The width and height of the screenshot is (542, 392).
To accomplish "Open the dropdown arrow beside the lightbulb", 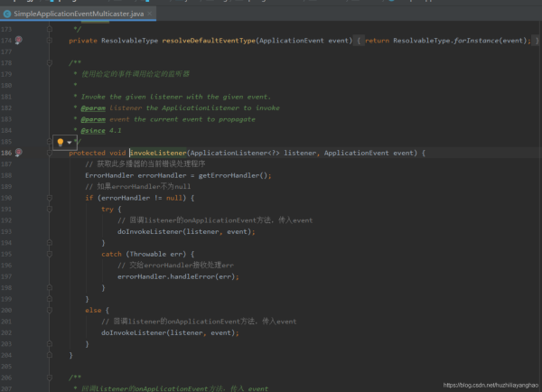I will tap(70, 143).
